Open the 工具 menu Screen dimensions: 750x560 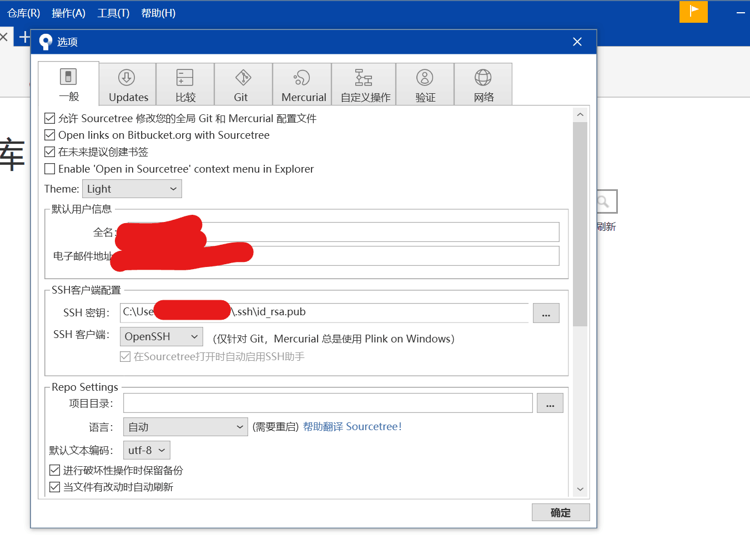click(x=113, y=13)
